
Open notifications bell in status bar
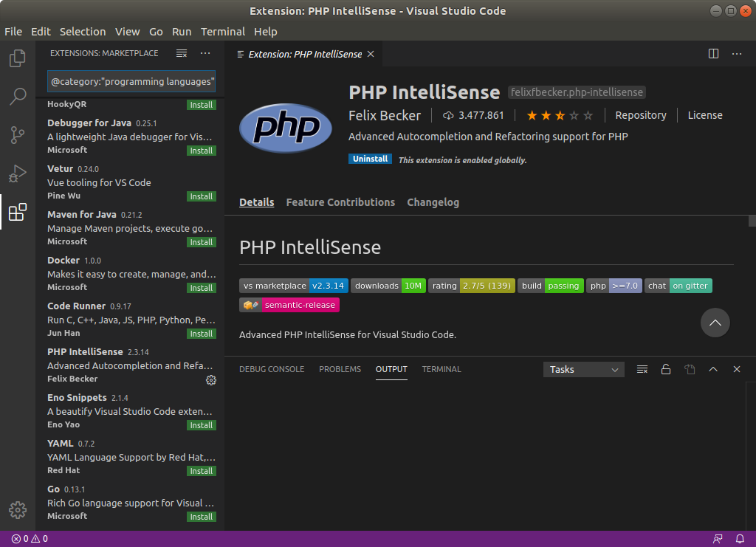[740, 539]
